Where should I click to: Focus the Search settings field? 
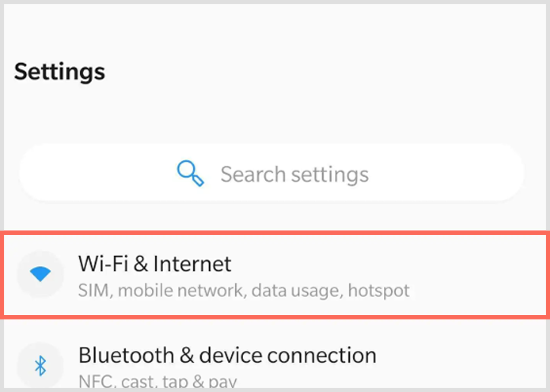point(272,173)
